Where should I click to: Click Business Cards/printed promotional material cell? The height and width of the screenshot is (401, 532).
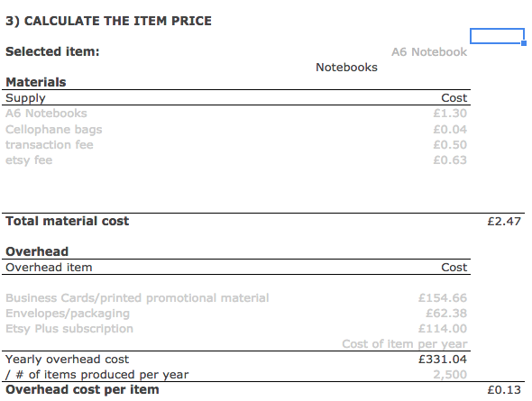(137, 298)
